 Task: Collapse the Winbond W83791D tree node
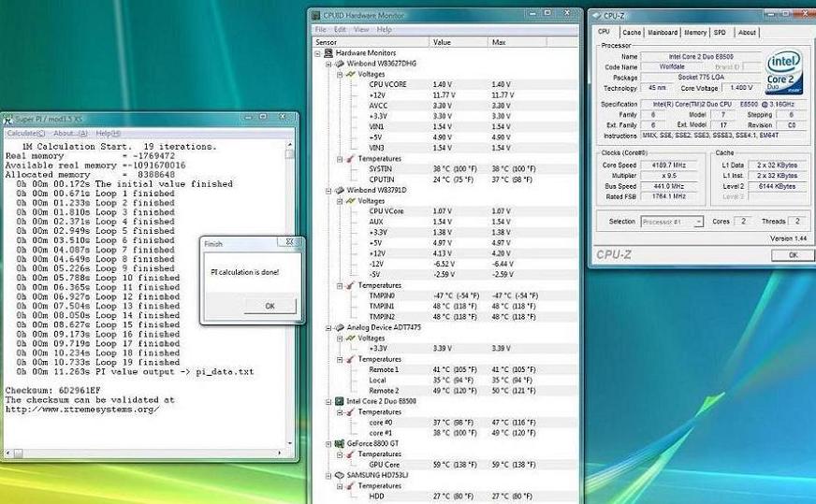pos(328,191)
